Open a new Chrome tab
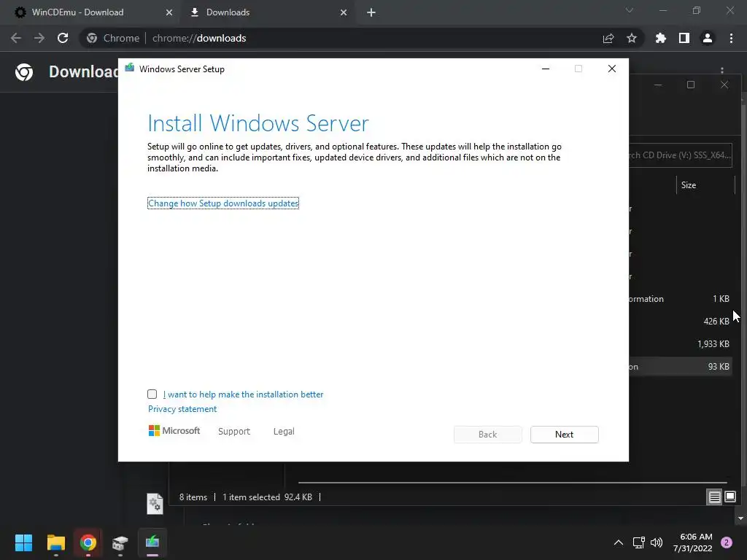 (371, 12)
